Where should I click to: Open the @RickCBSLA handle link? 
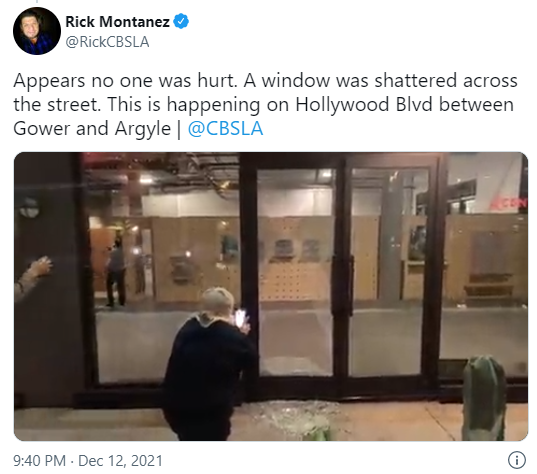[x=107, y=42]
